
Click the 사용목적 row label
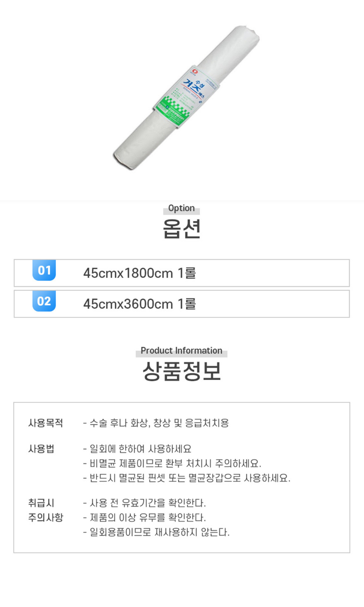(46, 423)
